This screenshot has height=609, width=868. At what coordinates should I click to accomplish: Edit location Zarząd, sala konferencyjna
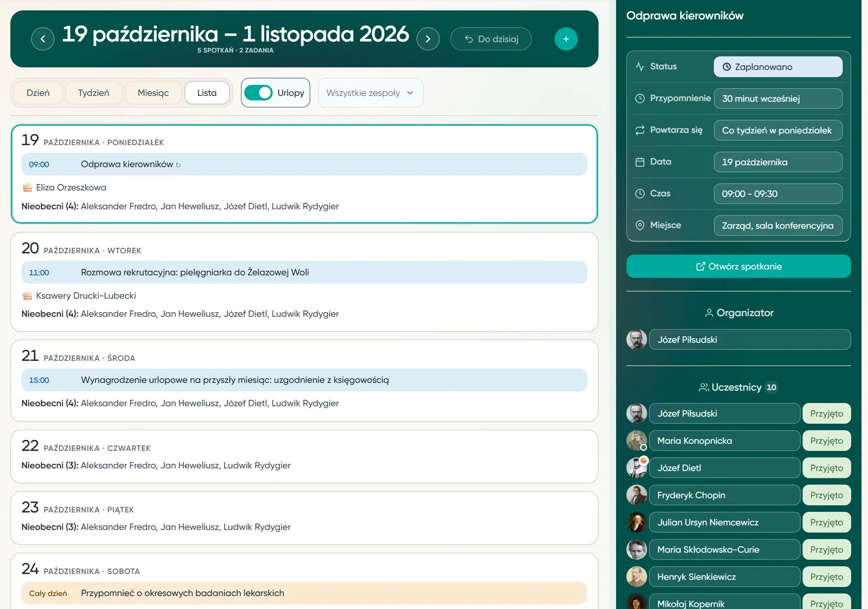778,225
